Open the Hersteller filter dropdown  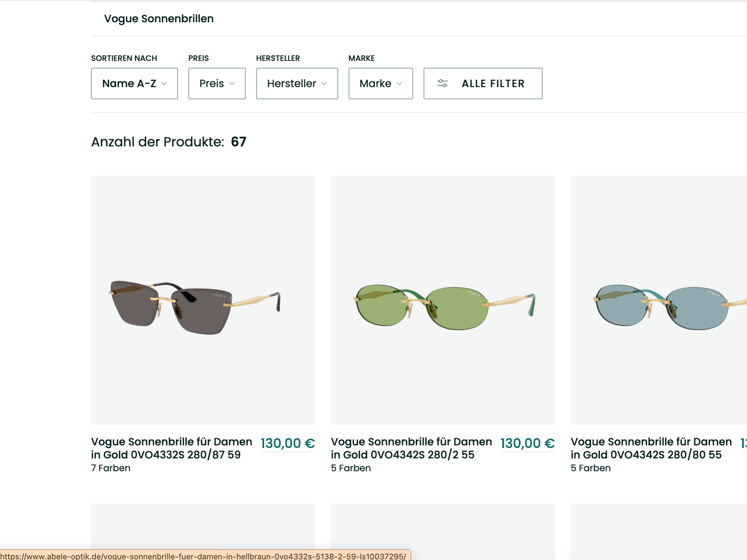coord(297,83)
